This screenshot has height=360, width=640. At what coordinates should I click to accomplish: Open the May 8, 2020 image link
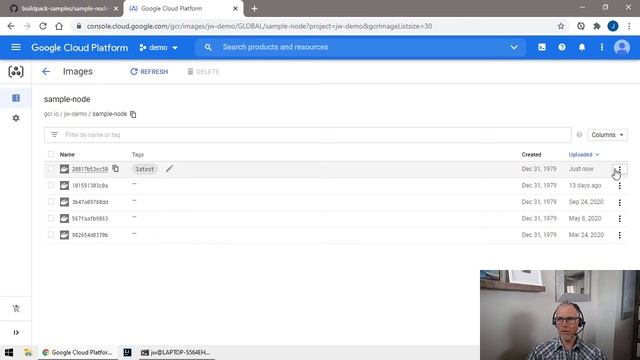(x=90, y=219)
